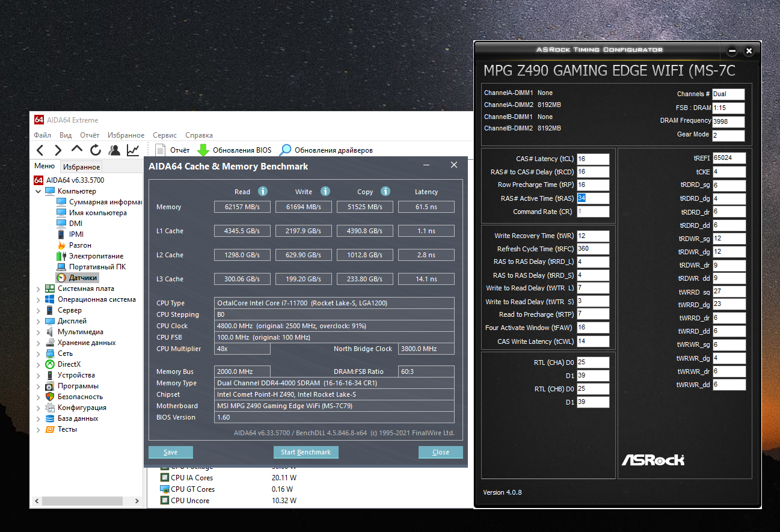Click the CAS# Latency (tCL) field
This screenshot has height=532, width=780.
click(593, 159)
